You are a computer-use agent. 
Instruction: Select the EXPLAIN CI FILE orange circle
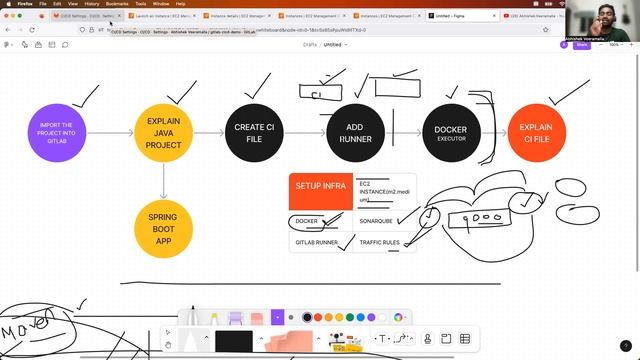tap(537, 133)
